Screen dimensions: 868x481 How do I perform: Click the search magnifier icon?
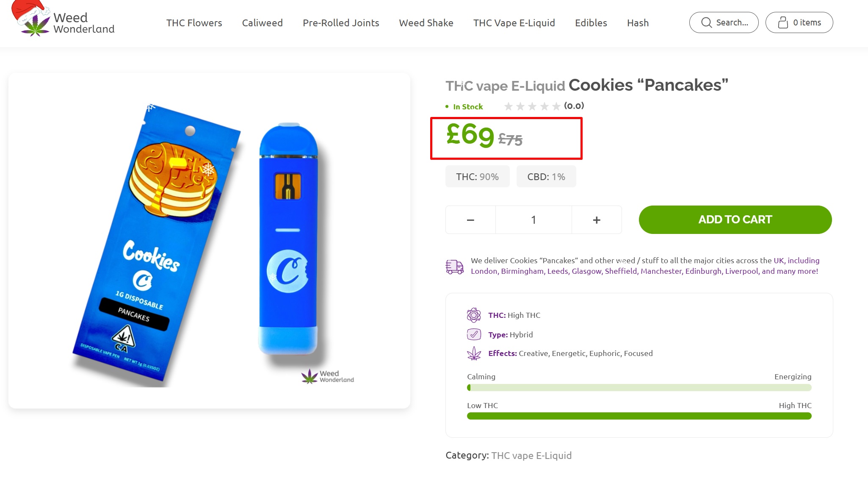pos(706,22)
